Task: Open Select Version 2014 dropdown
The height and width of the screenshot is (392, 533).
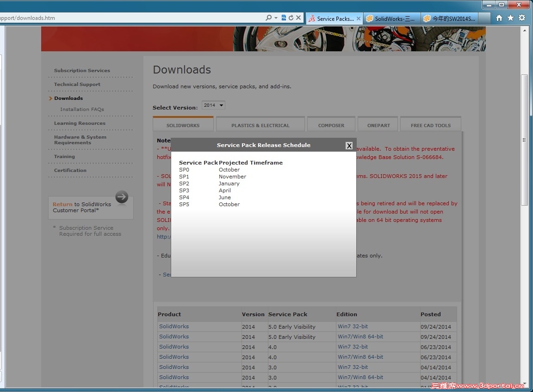Action: [x=213, y=105]
